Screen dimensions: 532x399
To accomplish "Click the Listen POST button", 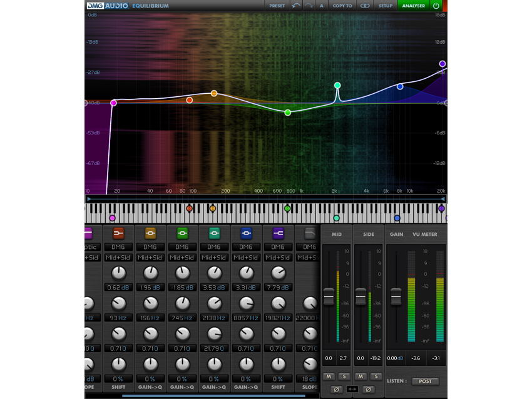I will coord(425,381).
